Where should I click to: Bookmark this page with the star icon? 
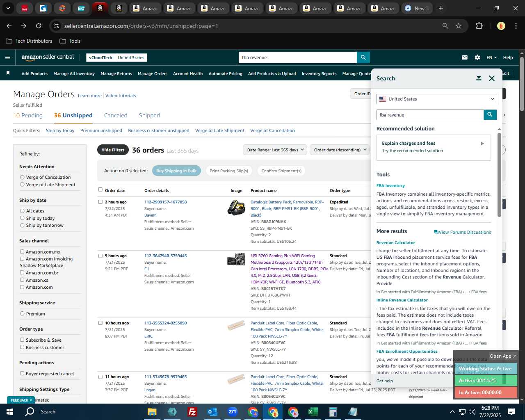coord(459,26)
